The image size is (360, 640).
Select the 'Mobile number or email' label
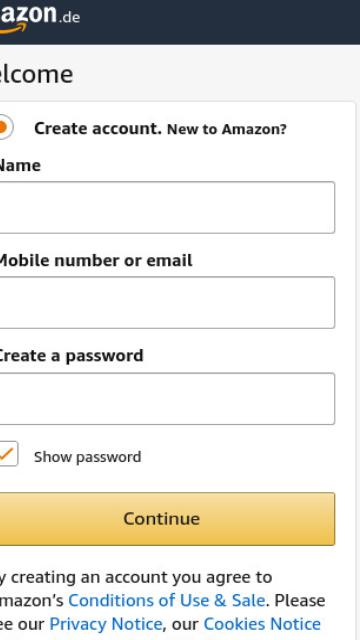(95, 260)
